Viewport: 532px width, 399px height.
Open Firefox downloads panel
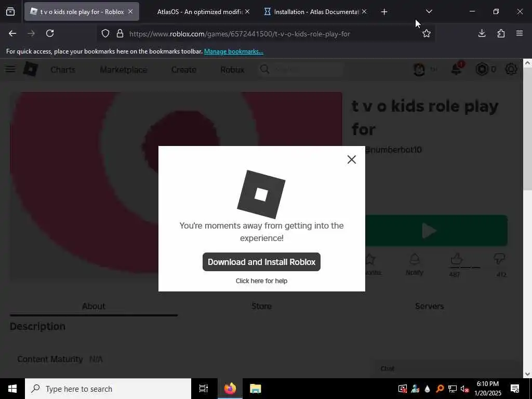482,33
